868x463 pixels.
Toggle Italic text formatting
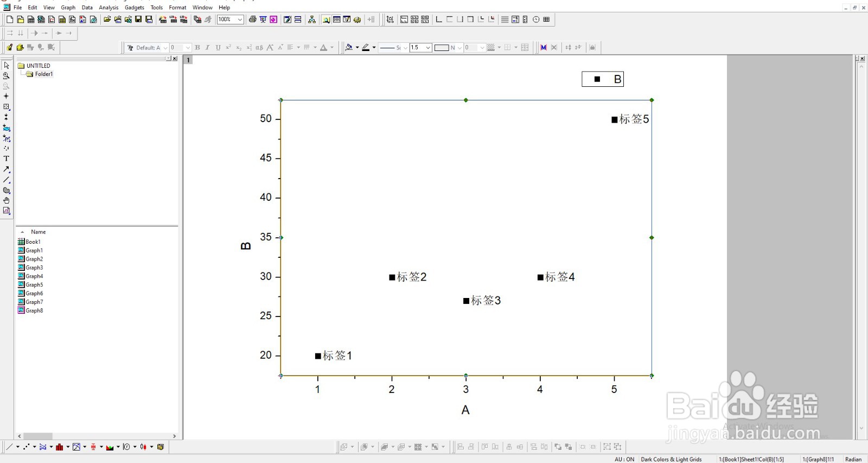pyautogui.click(x=207, y=48)
